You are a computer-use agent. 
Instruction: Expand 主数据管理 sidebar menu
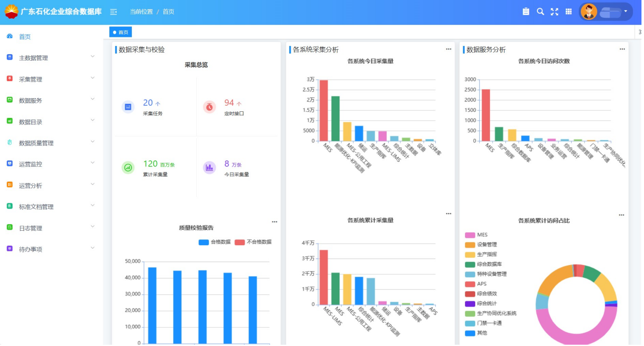click(x=51, y=58)
